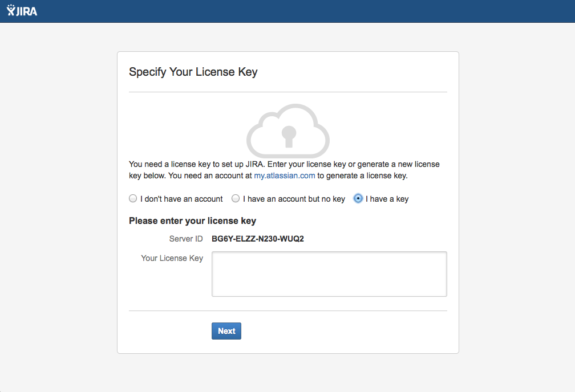Select the "I have a key" radio
Viewport: 575px width, 392px height.
(358, 199)
